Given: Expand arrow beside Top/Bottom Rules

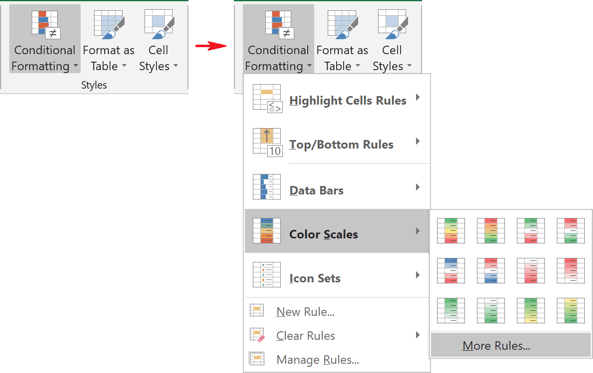Looking at the screenshot, I should 418,141.
